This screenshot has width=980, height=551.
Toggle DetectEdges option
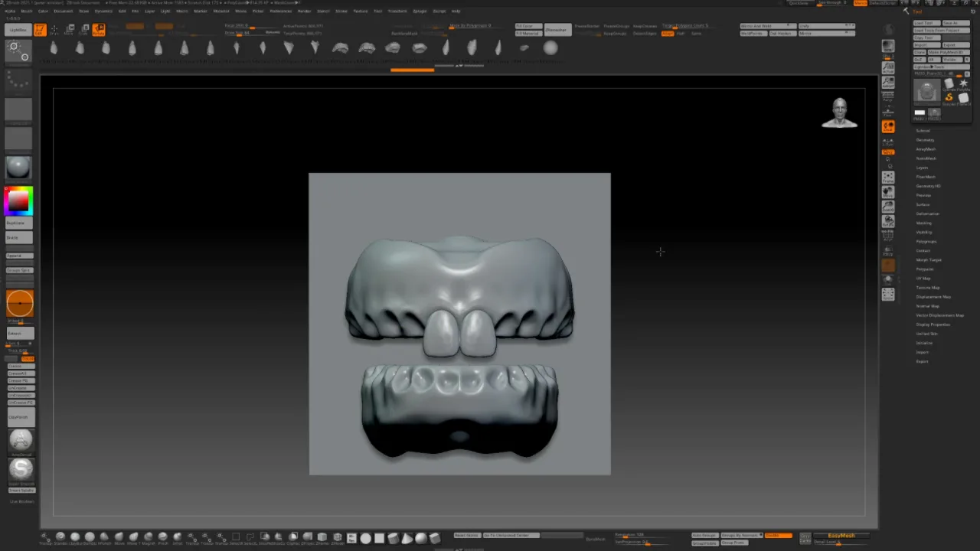pos(645,34)
